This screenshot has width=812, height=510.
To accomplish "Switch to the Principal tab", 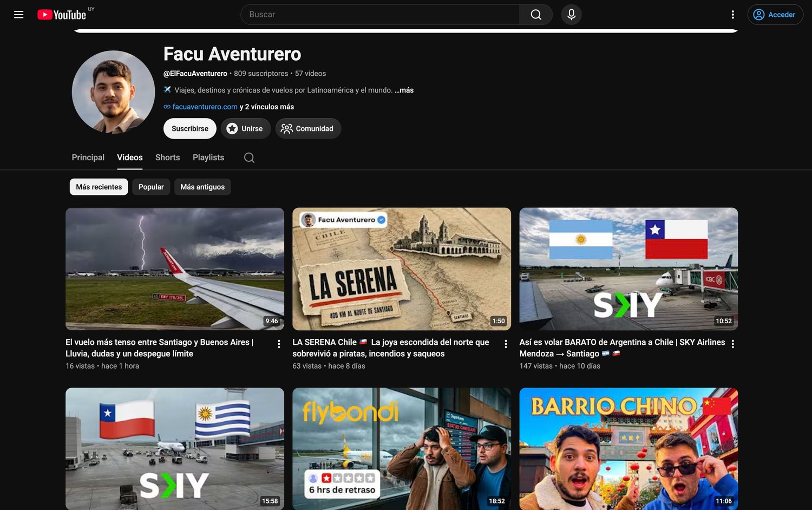I will click(88, 158).
